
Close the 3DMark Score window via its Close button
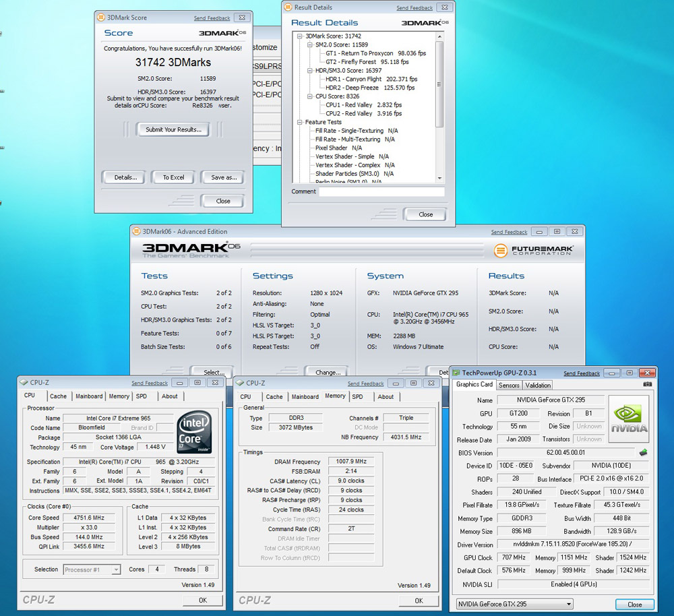222,201
